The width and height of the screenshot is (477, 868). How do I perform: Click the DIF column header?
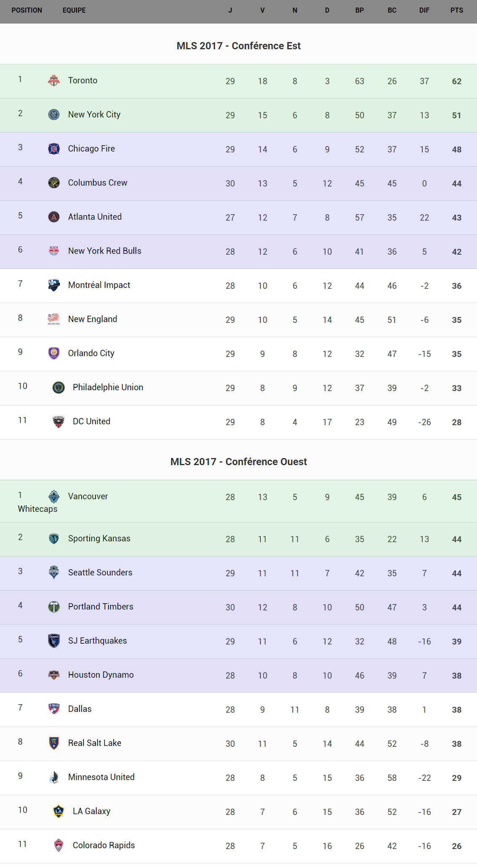[424, 11]
